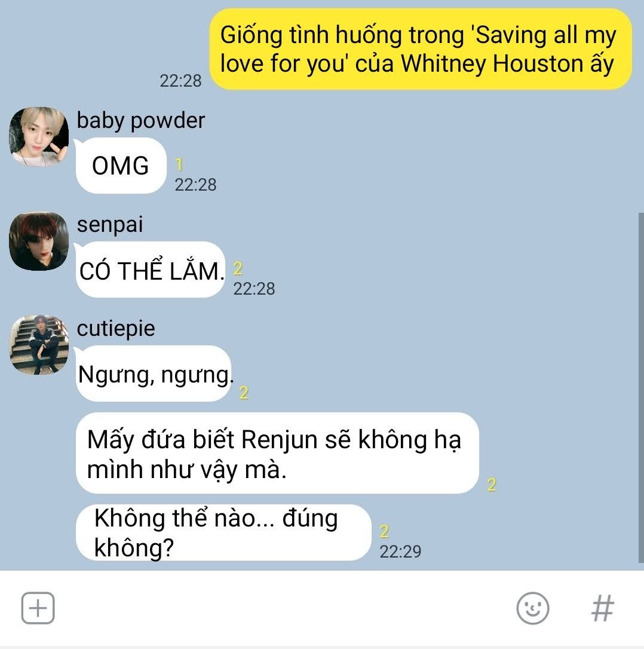This screenshot has width=644, height=649.
Task: Select the Không thể nào message
Action: click(223, 532)
